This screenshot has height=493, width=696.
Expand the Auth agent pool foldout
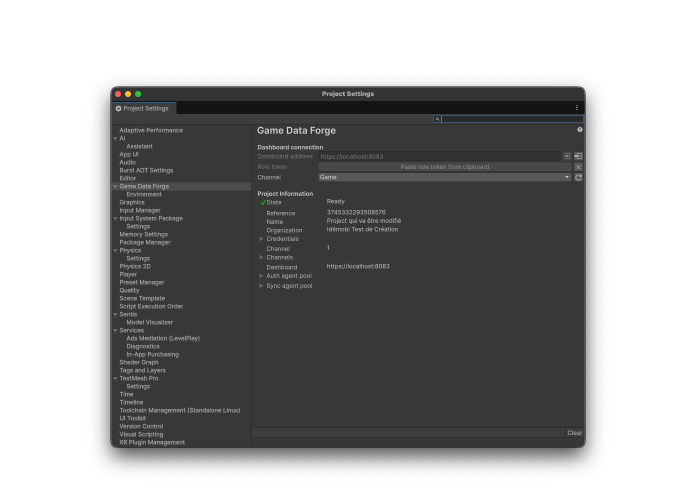pyautogui.click(x=261, y=276)
